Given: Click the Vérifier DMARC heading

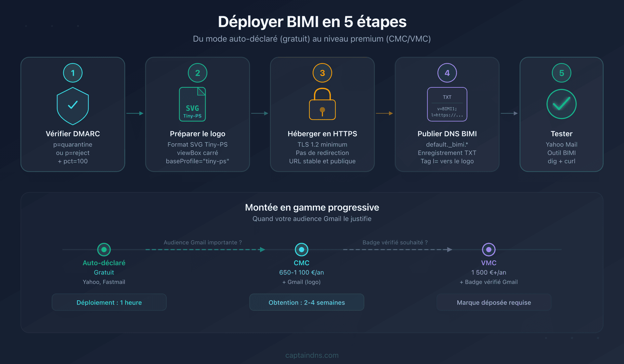Looking at the screenshot, I should [73, 134].
